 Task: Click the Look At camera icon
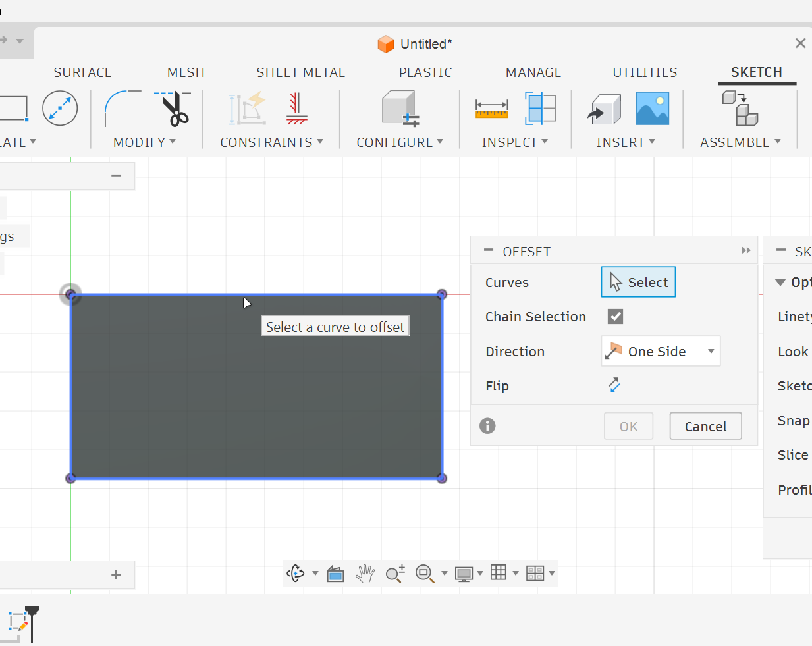[x=335, y=574]
